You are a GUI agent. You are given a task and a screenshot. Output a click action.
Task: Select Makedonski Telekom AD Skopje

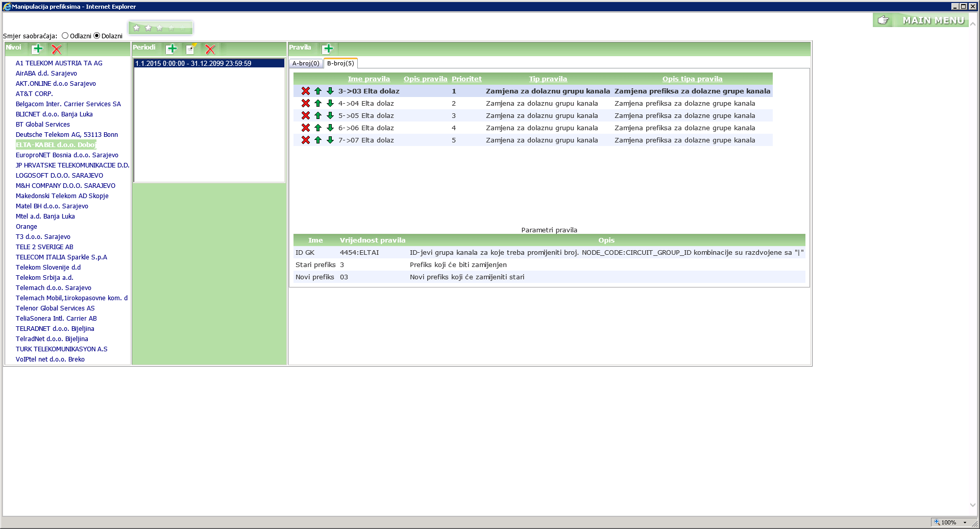[x=62, y=196]
